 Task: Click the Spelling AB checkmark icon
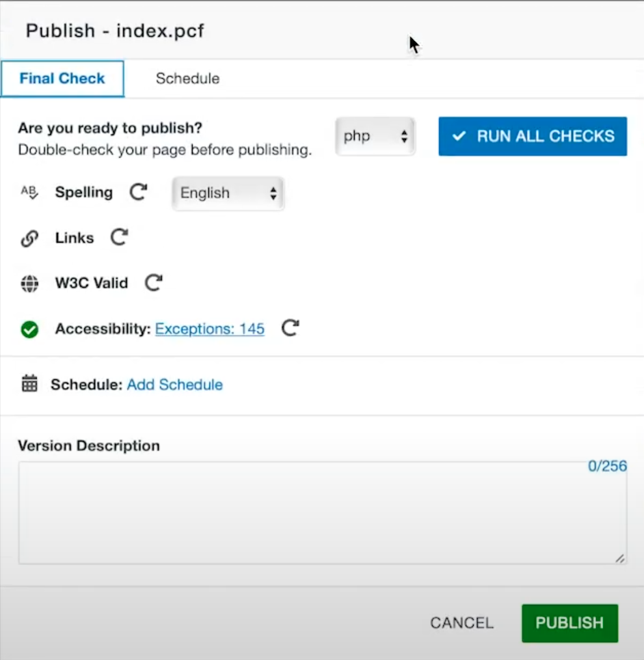pos(29,193)
